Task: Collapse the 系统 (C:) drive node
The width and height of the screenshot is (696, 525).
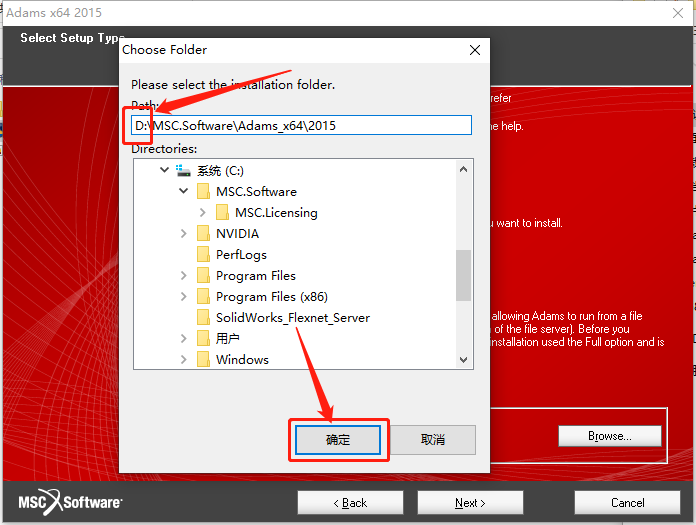Action: tap(164, 170)
